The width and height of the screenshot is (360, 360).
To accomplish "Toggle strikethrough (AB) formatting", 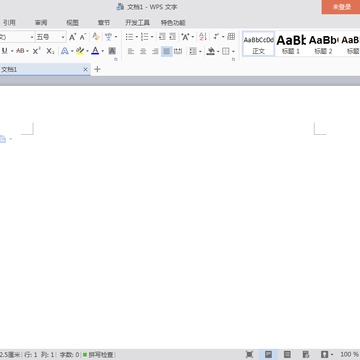I will [20, 51].
